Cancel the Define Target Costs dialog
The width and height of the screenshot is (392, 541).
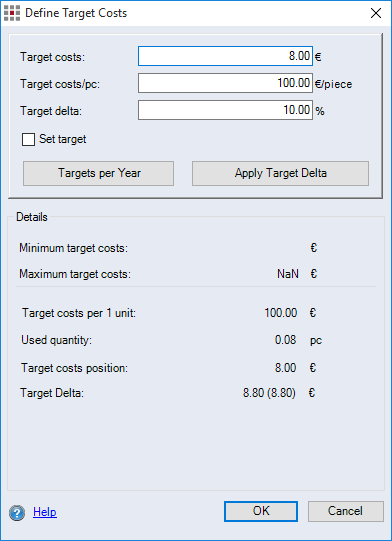(345, 511)
